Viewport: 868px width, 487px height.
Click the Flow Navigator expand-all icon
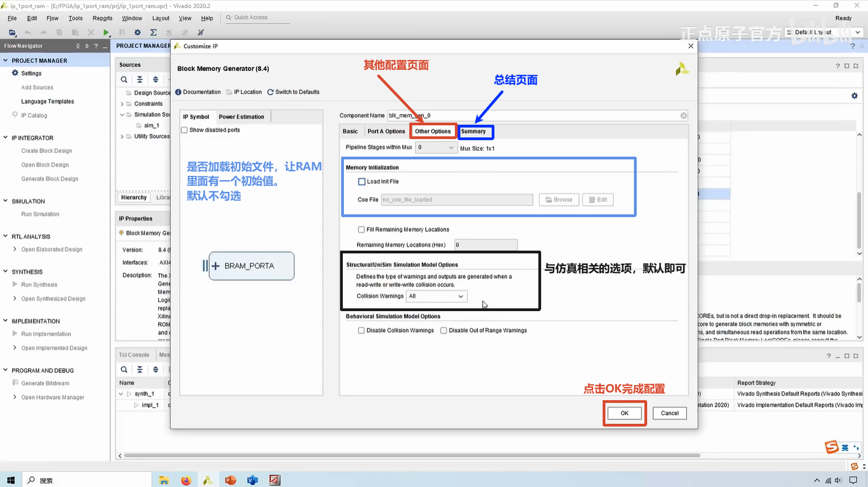tap(87, 46)
